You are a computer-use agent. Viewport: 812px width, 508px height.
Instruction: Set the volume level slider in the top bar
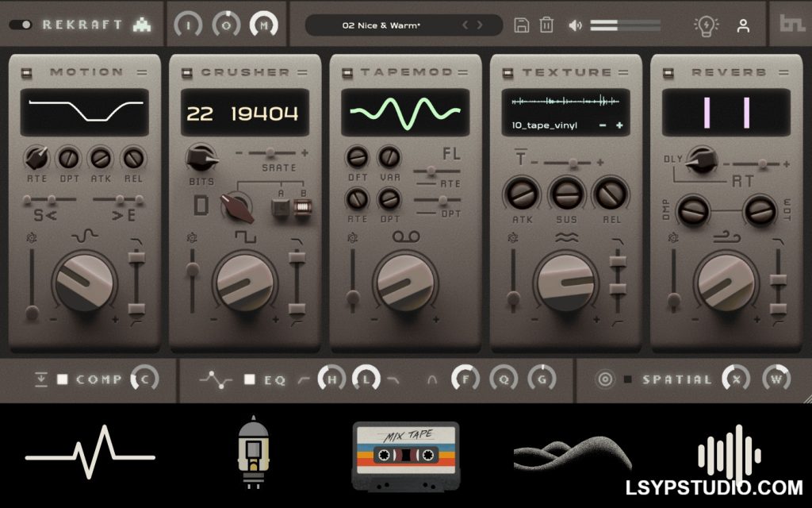tap(625, 25)
